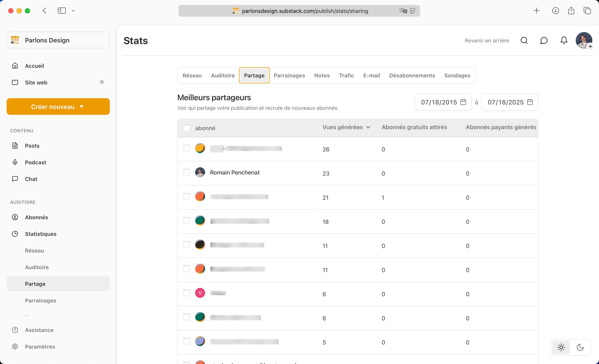The height and width of the screenshot is (364, 599).
Task: Click the Safari share icon
Action: [571, 11]
